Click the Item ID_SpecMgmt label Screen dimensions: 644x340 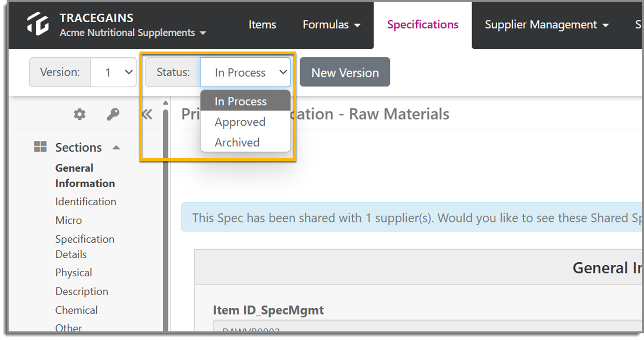[269, 310]
